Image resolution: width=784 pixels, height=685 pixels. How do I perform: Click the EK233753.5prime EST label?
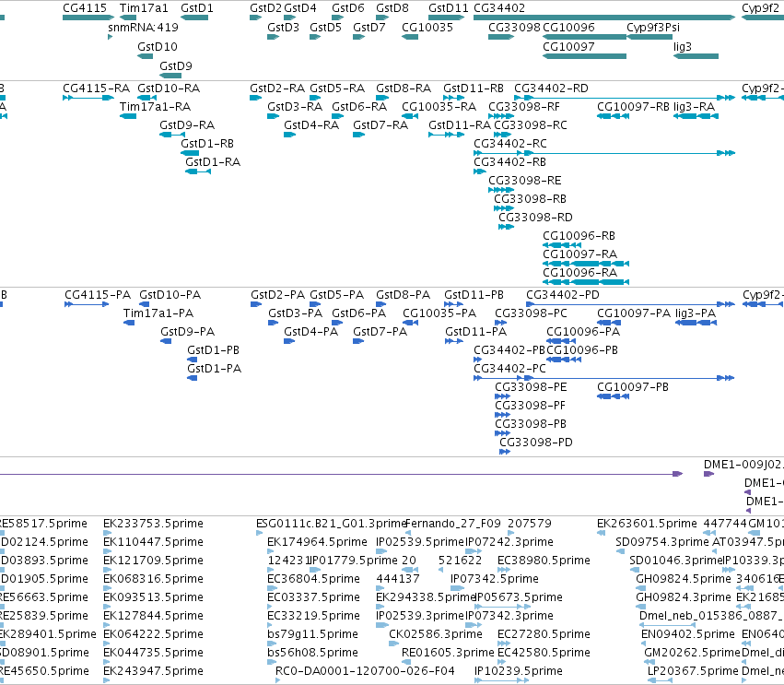tap(153, 524)
